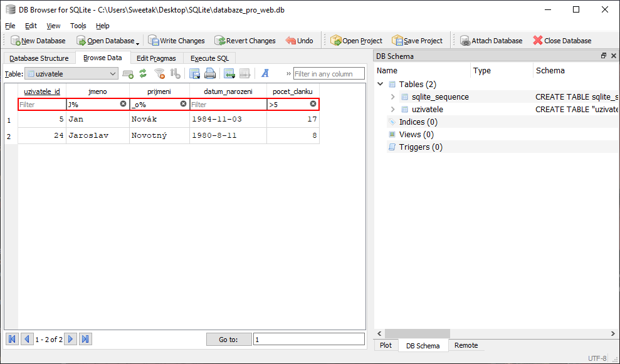
Task: Sort by the pocet_clanku column header
Action: 293,91
